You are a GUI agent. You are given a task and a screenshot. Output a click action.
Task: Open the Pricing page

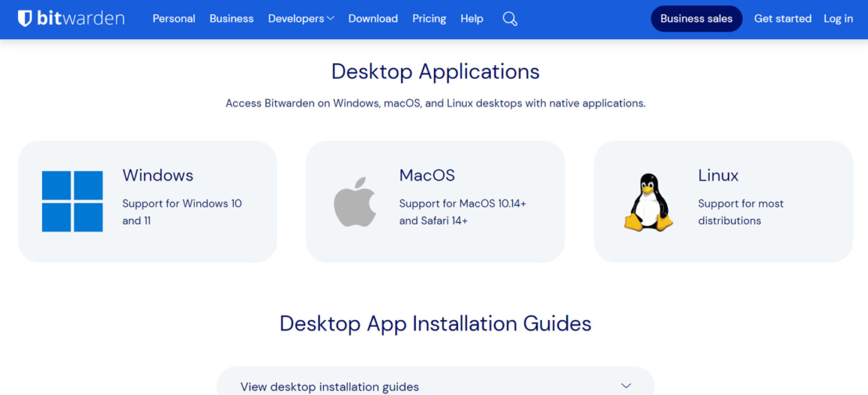point(429,19)
